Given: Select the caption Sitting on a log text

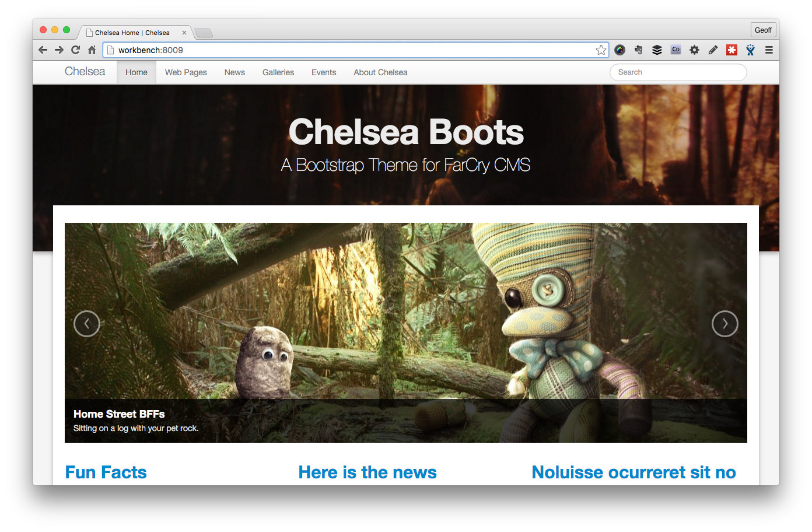Looking at the screenshot, I should (136, 428).
